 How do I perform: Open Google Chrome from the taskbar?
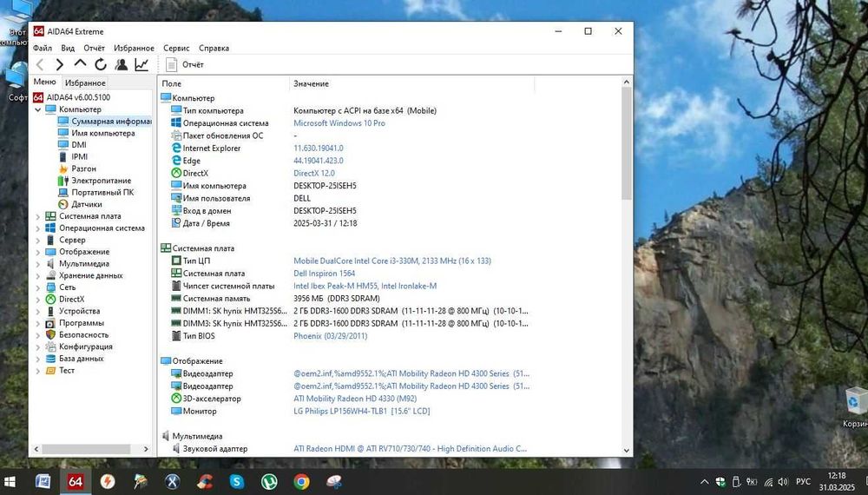pyautogui.click(x=302, y=482)
